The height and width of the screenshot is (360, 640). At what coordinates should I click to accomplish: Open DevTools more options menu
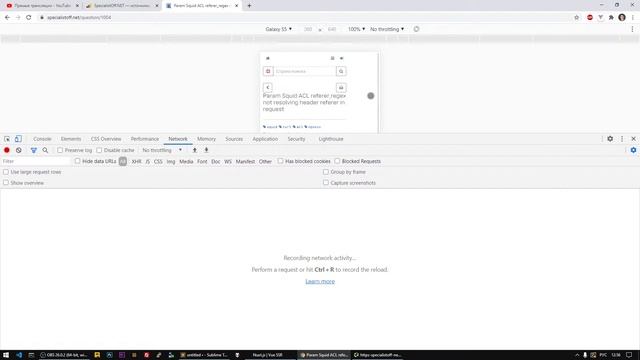click(622, 139)
